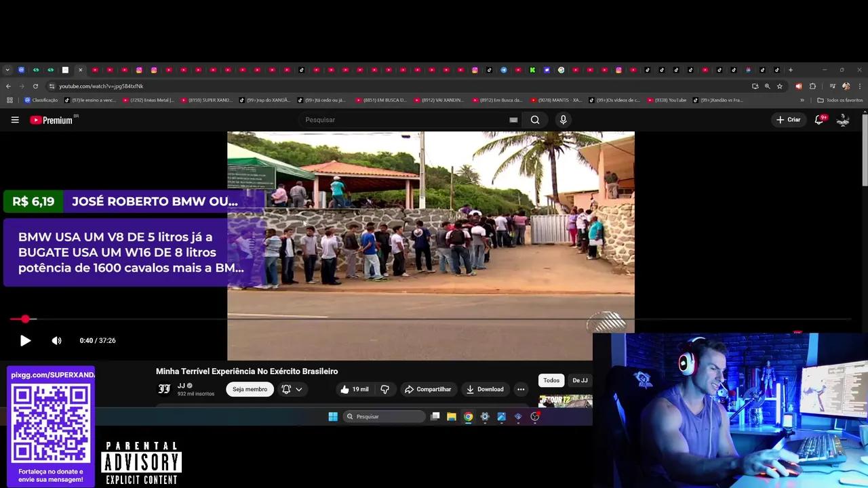Screen dimensions: 868x488
Task: Play the video
Action: tap(25, 341)
